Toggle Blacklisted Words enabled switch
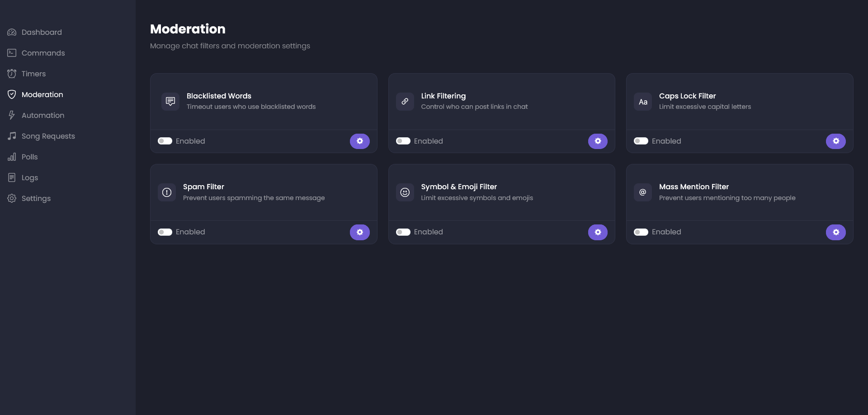 pyautogui.click(x=165, y=141)
